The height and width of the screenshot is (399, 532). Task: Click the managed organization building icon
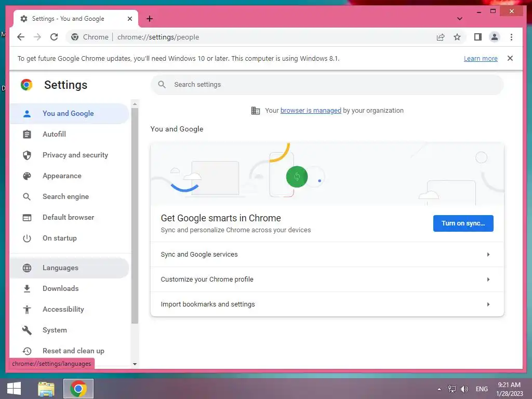pos(255,111)
